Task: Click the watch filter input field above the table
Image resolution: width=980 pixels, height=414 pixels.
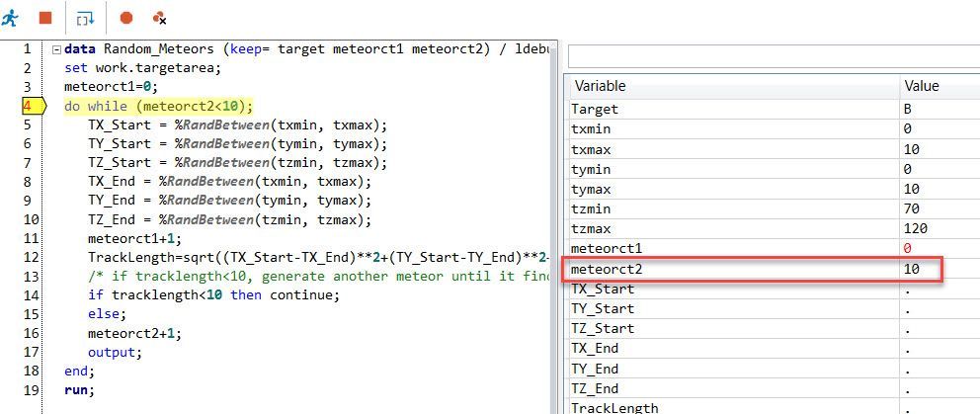Action: [774, 56]
